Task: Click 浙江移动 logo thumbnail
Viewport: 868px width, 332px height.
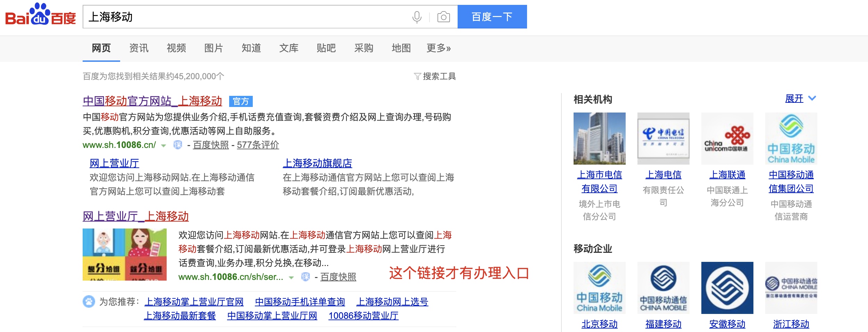Action: pyautogui.click(x=791, y=288)
